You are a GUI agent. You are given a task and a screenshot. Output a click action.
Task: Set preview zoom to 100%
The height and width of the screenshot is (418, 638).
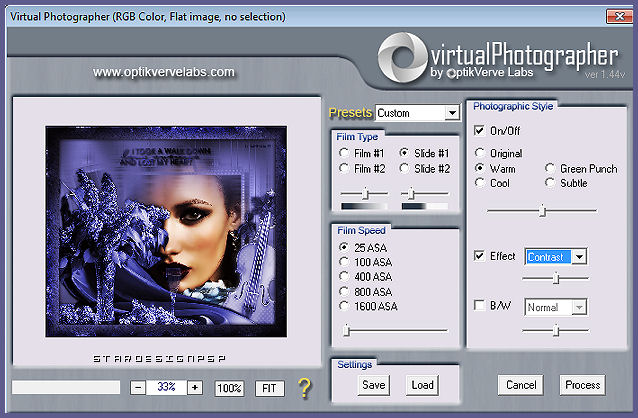point(229,388)
